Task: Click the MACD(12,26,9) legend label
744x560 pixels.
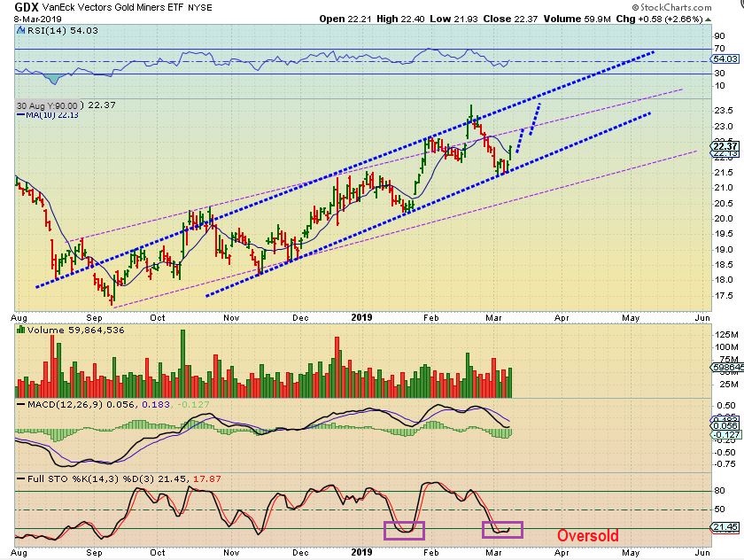Action: pos(64,404)
